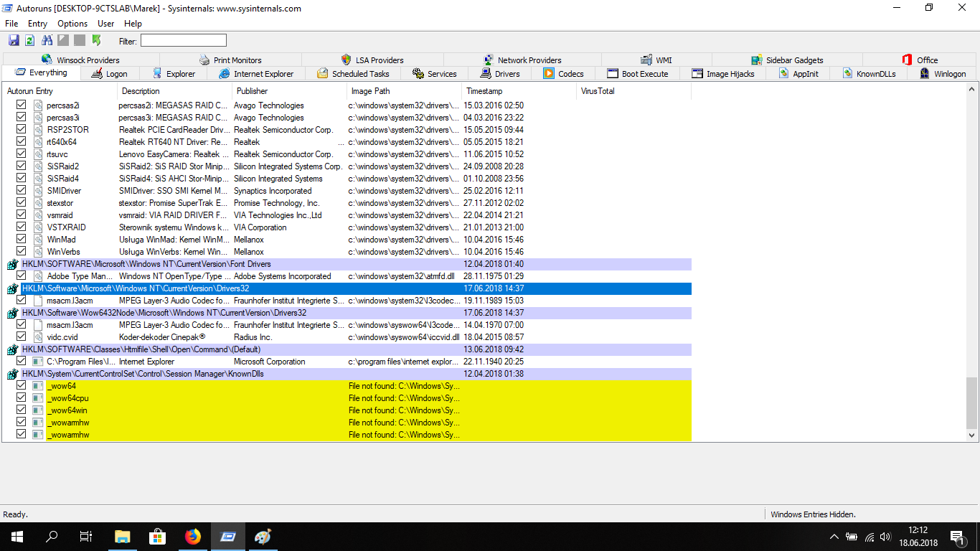Screen dimensions: 980x551
Task: Select the _wow64win entry name
Action: point(67,410)
